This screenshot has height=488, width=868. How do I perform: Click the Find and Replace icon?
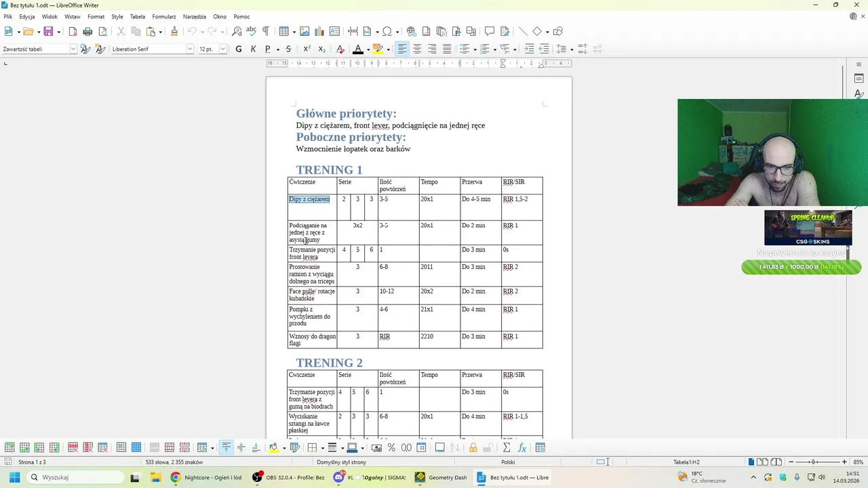coord(237,31)
